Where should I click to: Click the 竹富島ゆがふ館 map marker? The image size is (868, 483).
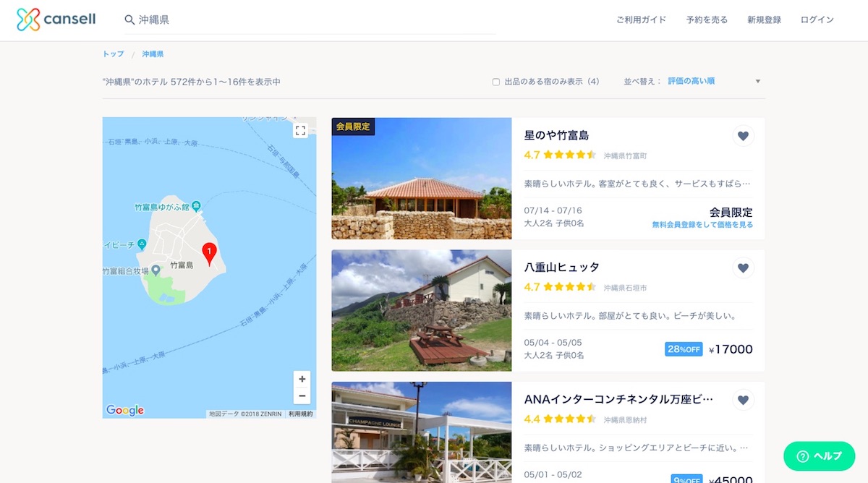[196, 207]
